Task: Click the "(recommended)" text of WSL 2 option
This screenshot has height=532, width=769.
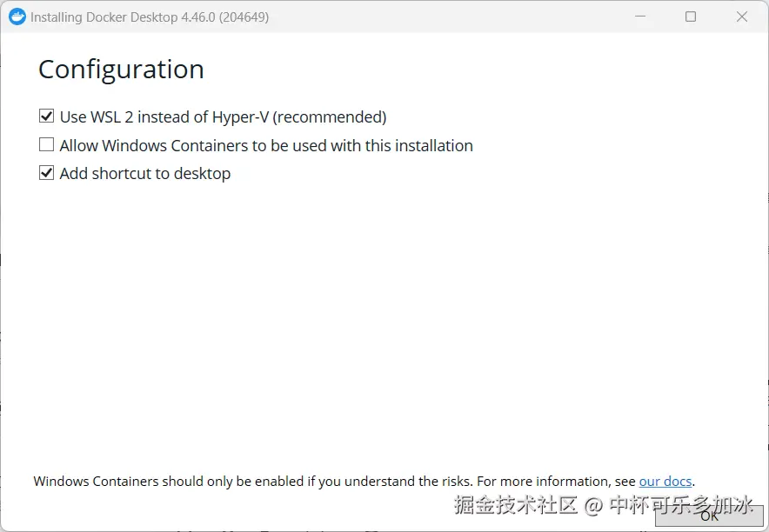Action: click(x=331, y=116)
